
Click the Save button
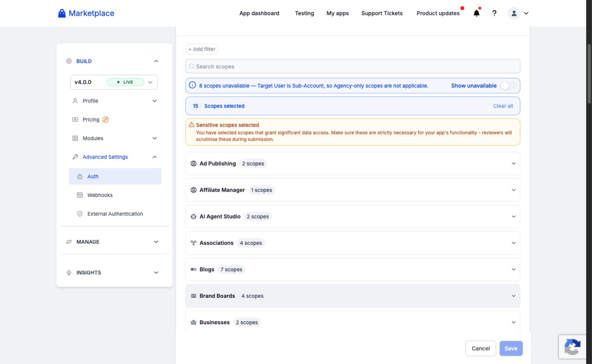511,348
